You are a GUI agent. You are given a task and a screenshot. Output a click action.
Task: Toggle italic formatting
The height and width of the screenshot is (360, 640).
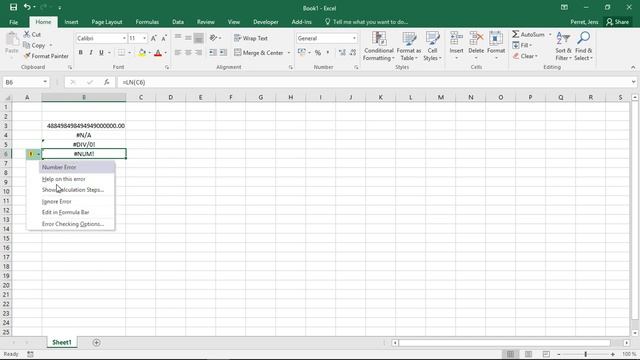[x=91, y=53]
